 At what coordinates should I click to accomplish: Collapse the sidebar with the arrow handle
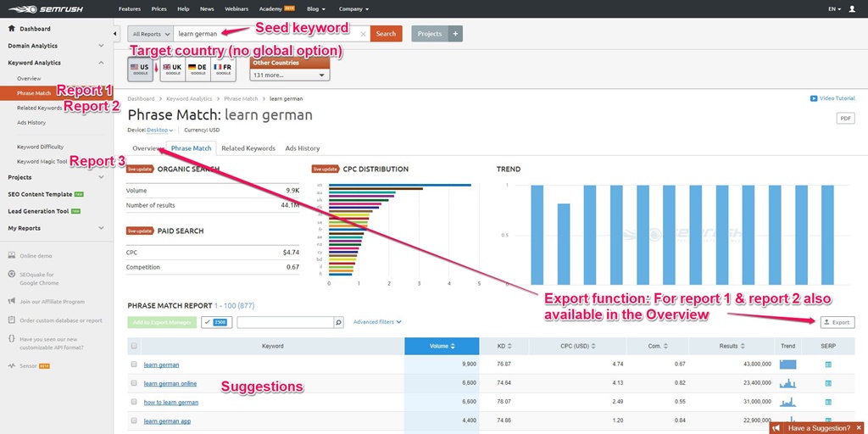point(116,34)
